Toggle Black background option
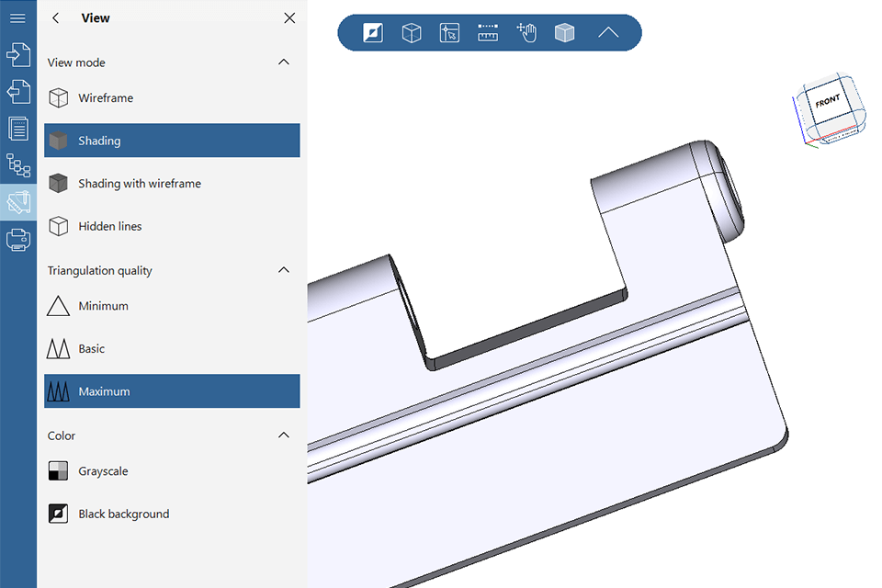 pos(172,514)
